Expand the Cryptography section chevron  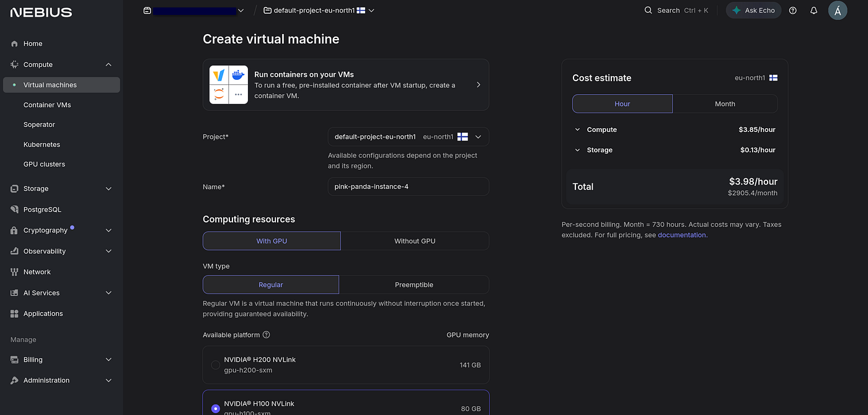point(108,230)
